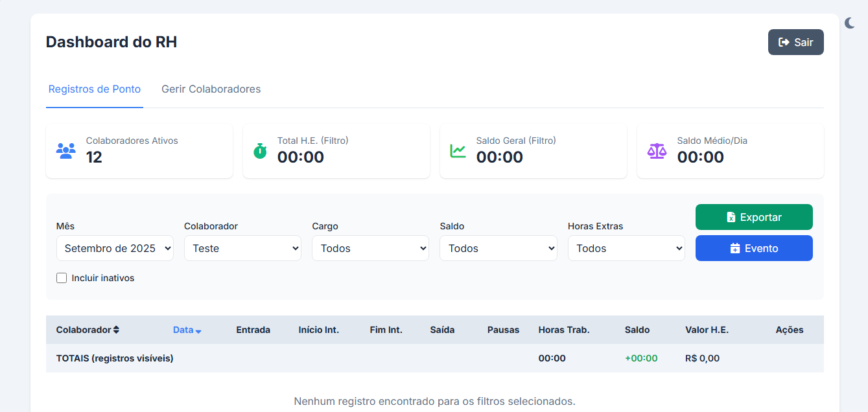This screenshot has width=868, height=412.
Task: Click the Pausas column header
Action: [503, 330]
